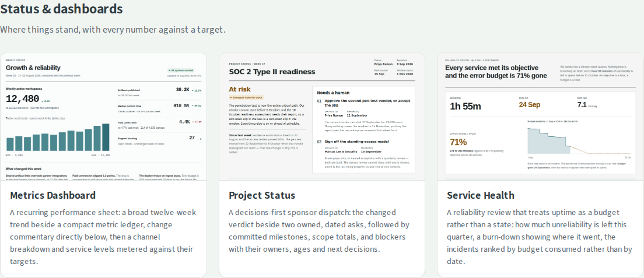Click the At risk status heading
This screenshot has width=644, height=278.
(x=239, y=89)
